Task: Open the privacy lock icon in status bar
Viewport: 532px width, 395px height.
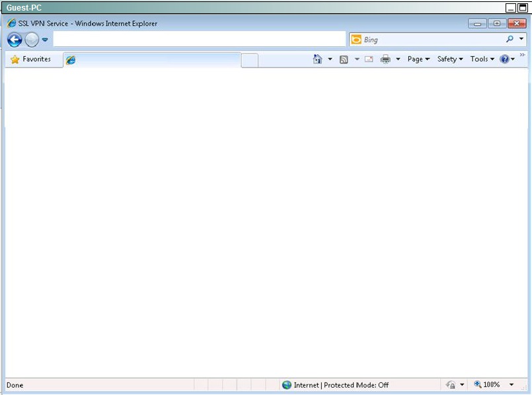Action: point(451,385)
